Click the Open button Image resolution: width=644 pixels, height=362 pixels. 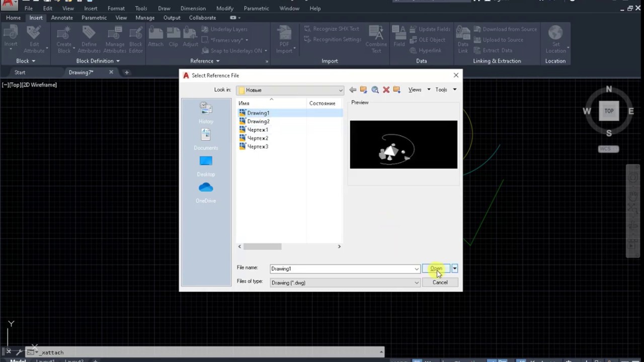436,268
